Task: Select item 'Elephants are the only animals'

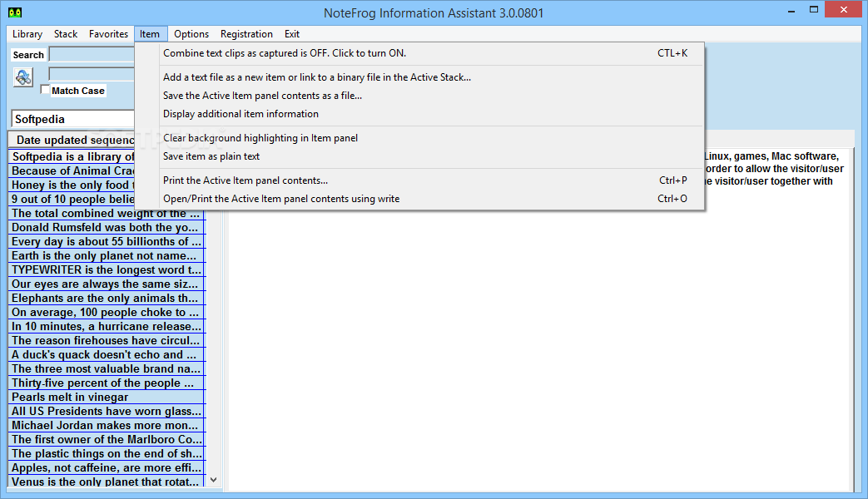Action: (107, 299)
